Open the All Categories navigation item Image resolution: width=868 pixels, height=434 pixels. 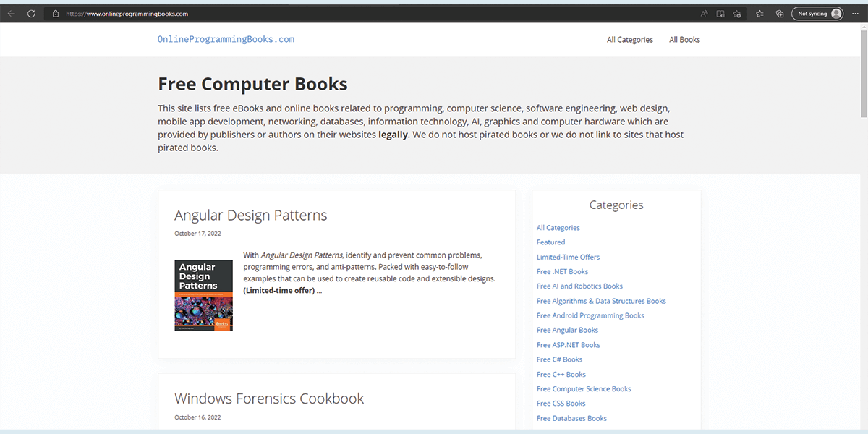pyautogui.click(x=629, y=39)
